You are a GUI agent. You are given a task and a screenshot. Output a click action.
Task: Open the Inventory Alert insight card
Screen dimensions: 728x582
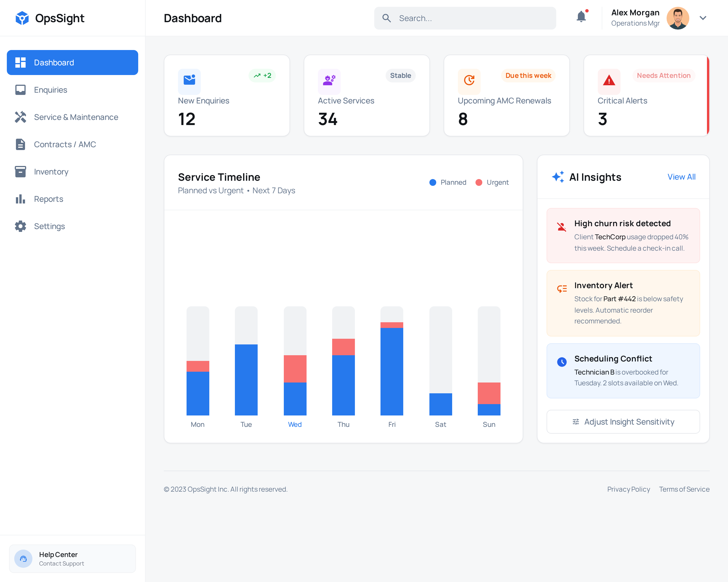coord(623,303)
